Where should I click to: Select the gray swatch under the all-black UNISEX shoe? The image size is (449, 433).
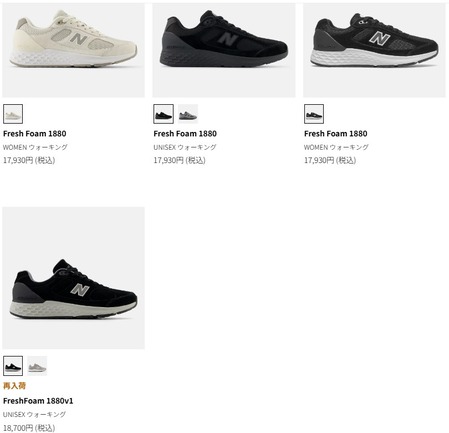188,114
